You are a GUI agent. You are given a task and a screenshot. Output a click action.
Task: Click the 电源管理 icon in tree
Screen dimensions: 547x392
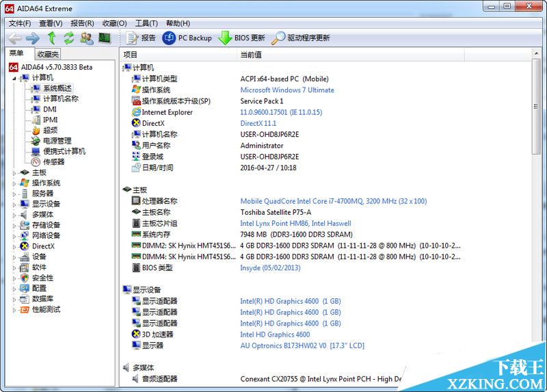click(36, 141)
